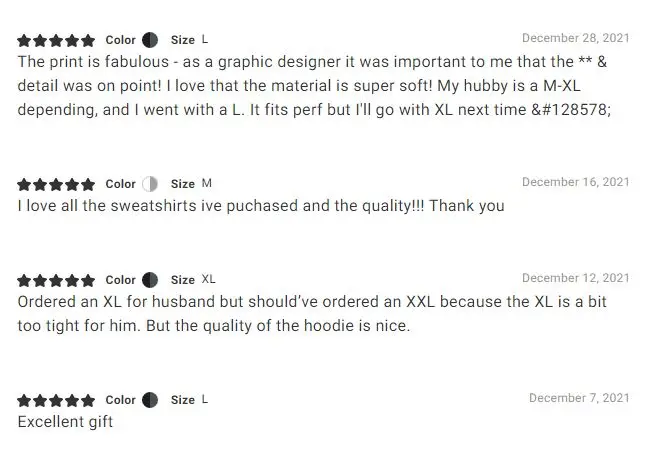Viewport: 666px width, 458px height.
Task: Click the 'Excellent gift' review text
Action: coord(65,422)
